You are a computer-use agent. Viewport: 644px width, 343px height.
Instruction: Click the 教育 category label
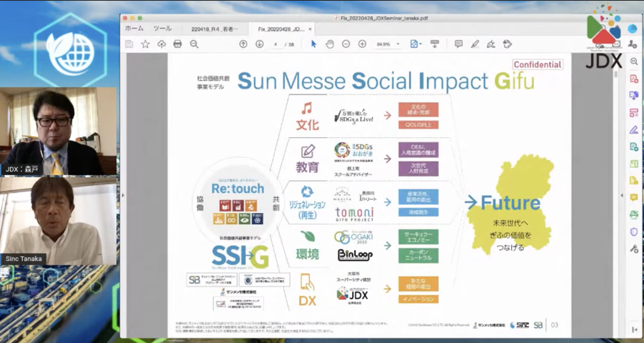coord(307,167)
